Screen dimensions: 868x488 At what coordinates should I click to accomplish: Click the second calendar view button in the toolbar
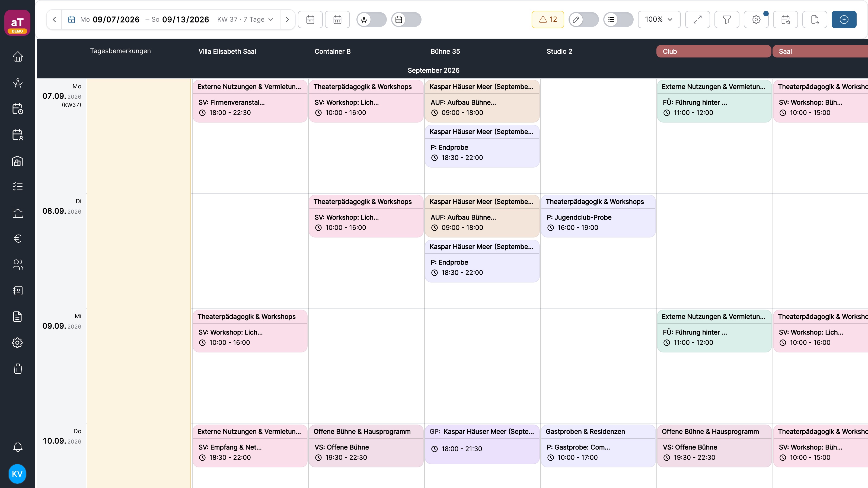[337, 20]
